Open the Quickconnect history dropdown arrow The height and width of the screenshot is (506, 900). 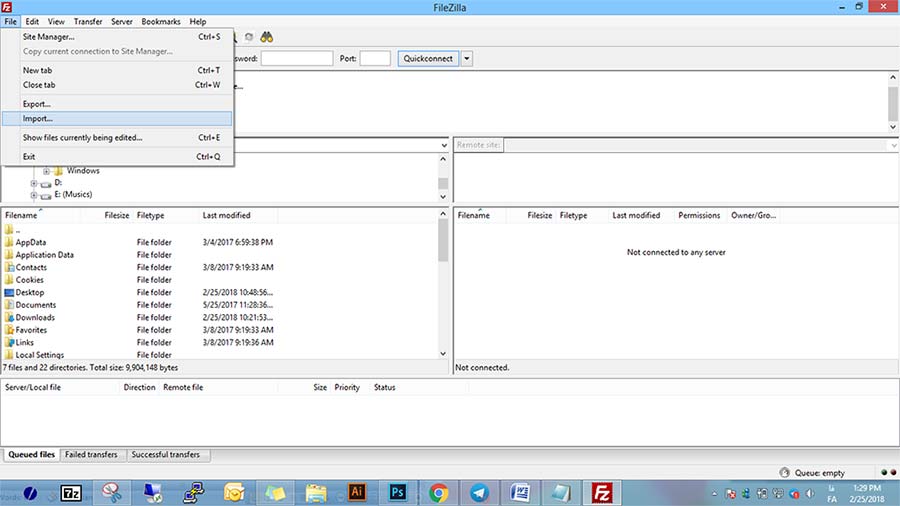pyautogui.click(x=467, y=59)
